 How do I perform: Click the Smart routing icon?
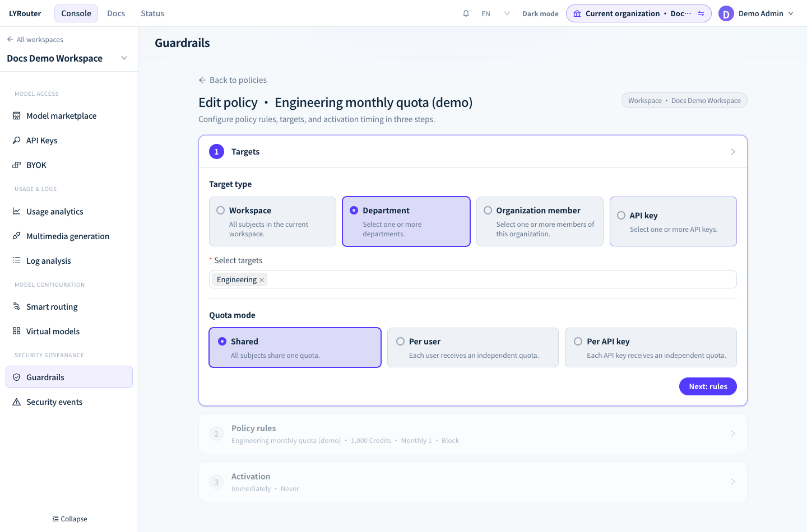coord(17,307)
